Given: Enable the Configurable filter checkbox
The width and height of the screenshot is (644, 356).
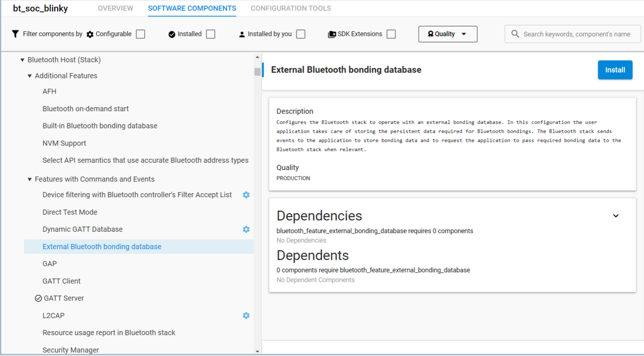Looking at the screenshot, I should pyautogui.click(x=140, y=34).
